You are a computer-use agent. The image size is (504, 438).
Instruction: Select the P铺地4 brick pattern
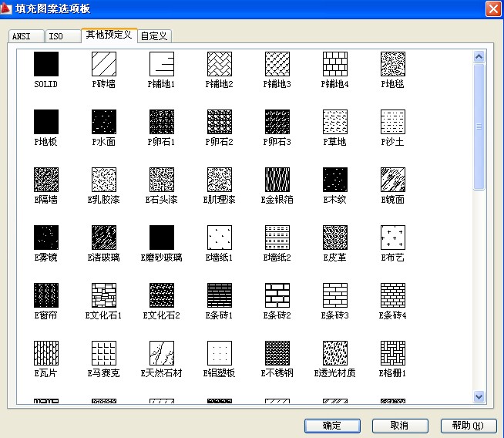tap(335, 64)
